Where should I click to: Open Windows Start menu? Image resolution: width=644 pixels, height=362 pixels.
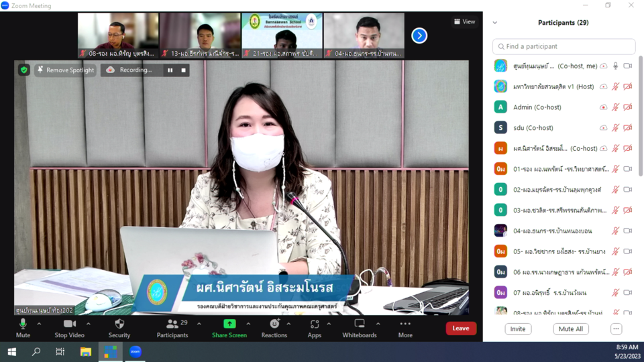pyautogui.click(x=11, y=352)
